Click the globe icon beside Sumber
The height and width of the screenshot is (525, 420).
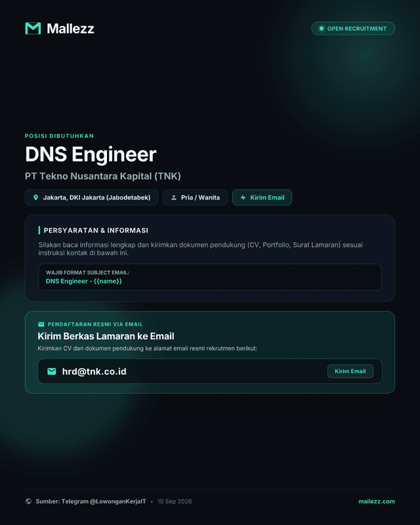tap(28, 501)
